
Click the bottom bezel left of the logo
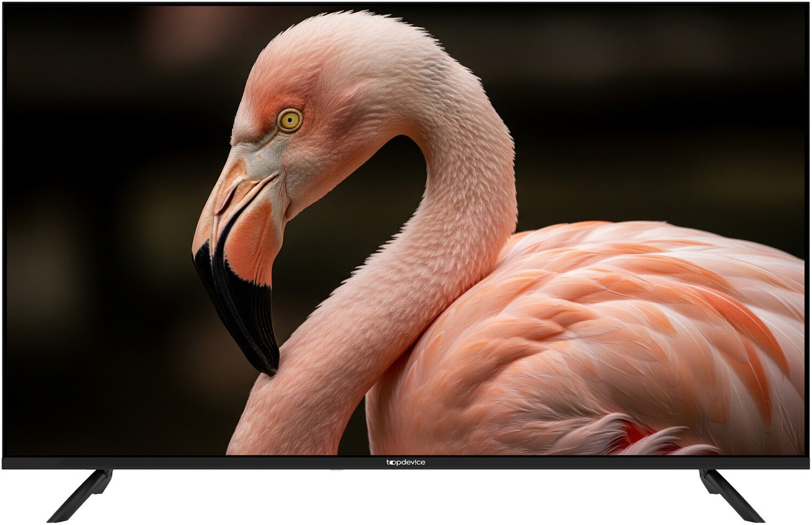click(x=203, y=462)
